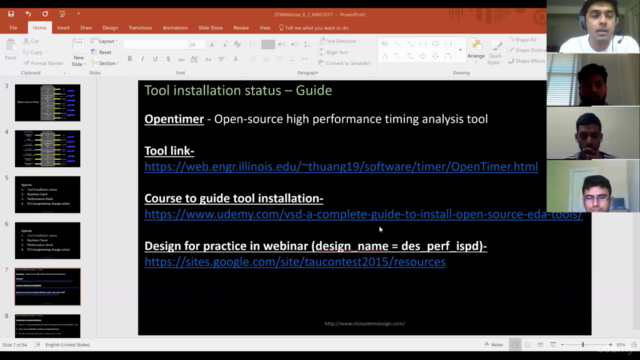Screen dimensions: 640x360
Task: Open Quick Styles gallery
Action: point(495,52)
